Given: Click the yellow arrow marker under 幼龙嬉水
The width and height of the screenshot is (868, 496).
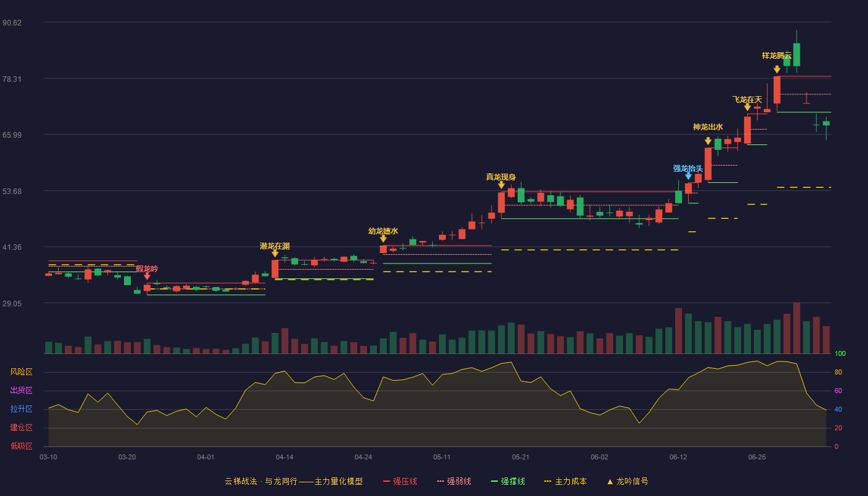Looking at the screenshot, I should pos(383,239).
